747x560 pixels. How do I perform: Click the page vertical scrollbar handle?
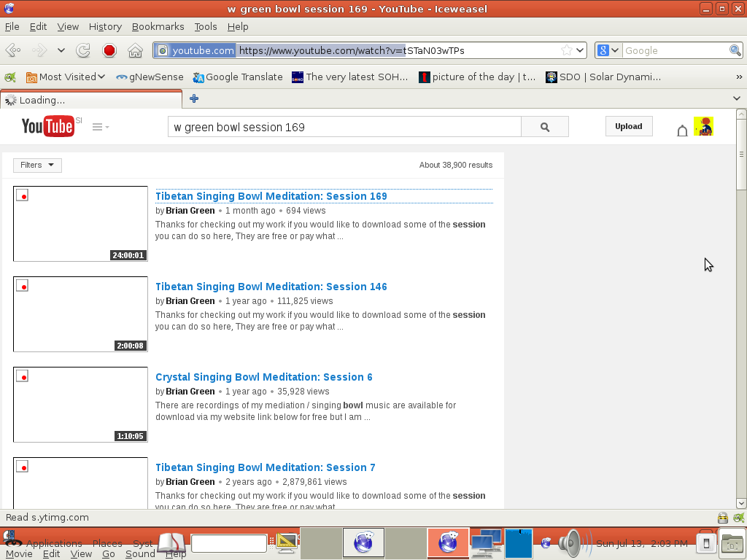pyautogui.click(x=741, y=155)
